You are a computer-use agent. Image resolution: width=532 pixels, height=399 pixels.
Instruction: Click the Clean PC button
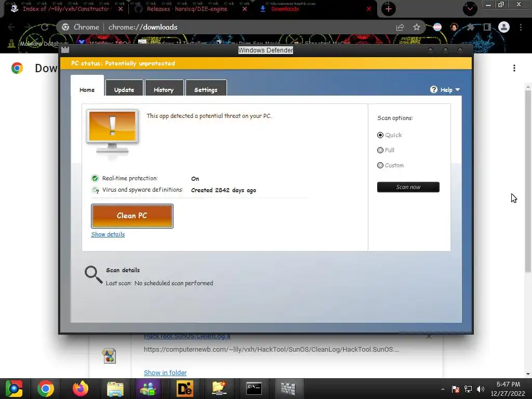point(132,216)
